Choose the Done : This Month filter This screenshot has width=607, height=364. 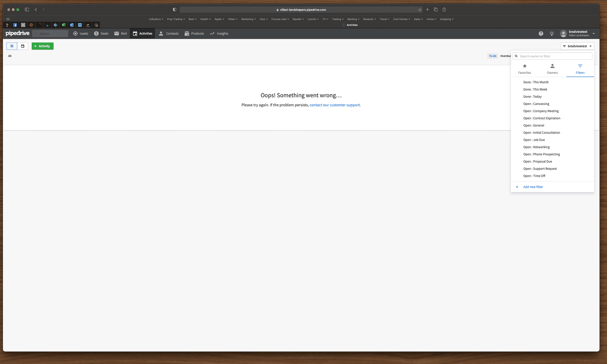tap(552, 82)
